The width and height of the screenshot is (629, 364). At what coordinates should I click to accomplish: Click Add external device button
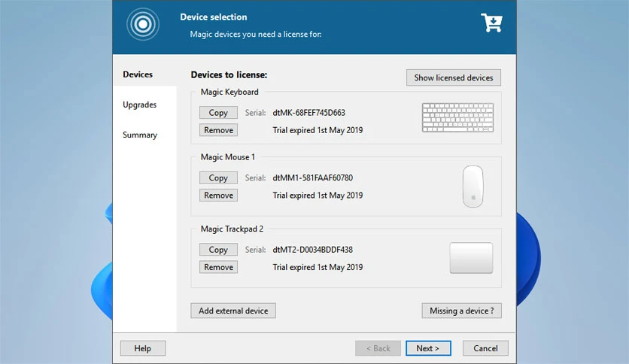click(x=233, y=311)
